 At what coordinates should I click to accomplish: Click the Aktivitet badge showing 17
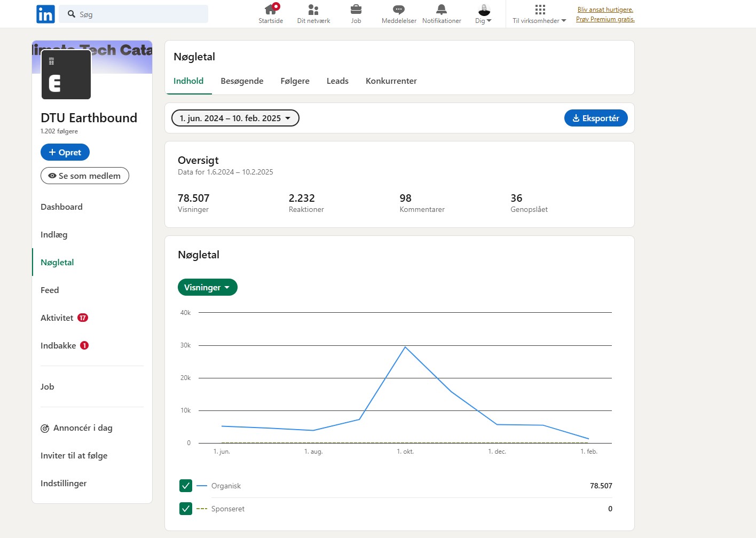click(x=83, y=318)
